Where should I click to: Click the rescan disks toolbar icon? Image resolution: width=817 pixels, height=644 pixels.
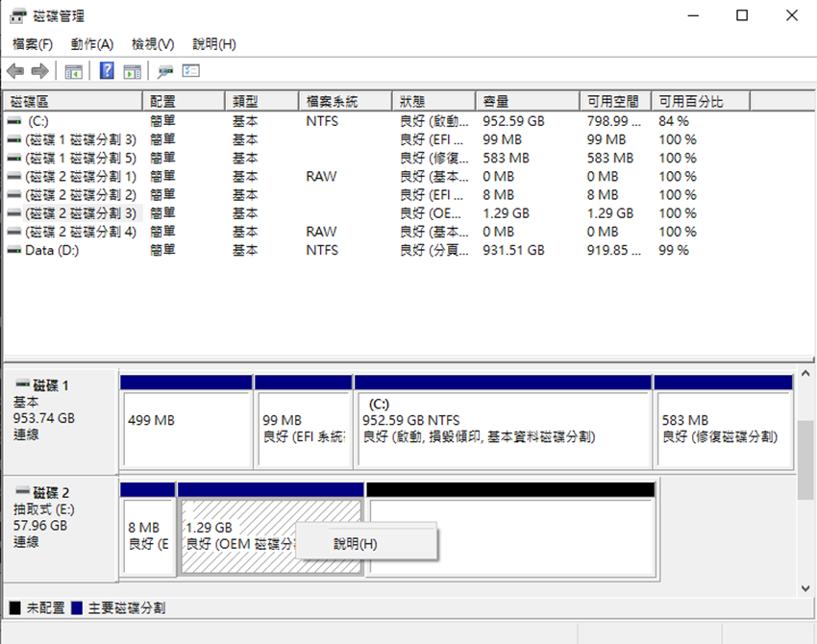coord(165,71)
